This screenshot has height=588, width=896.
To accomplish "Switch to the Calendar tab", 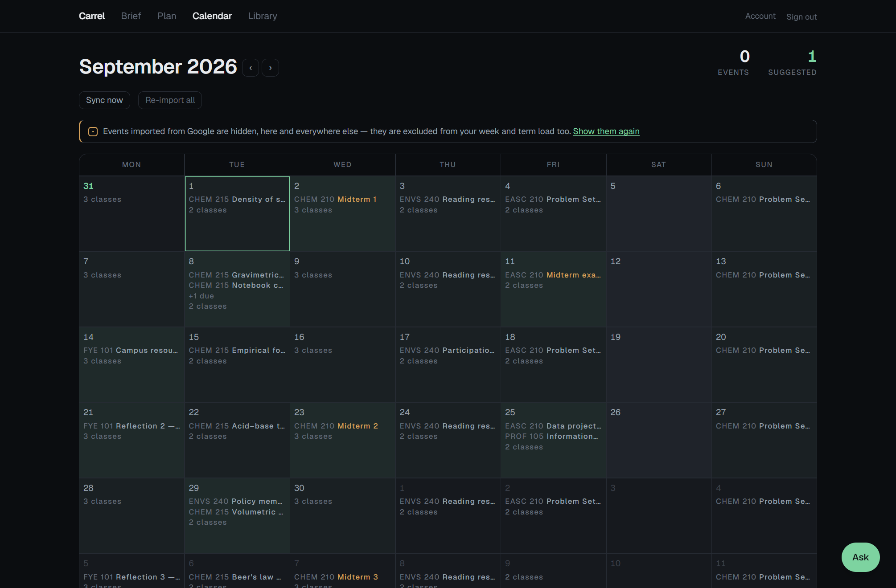I will [212, 16].
